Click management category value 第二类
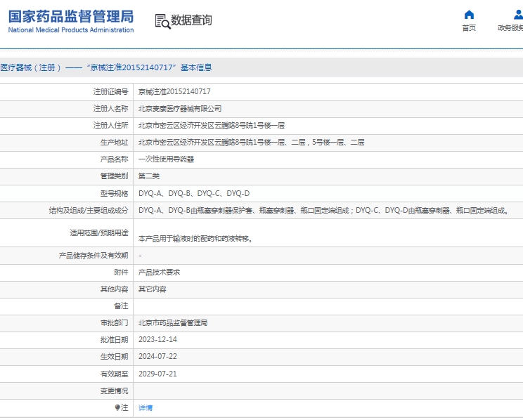523x420 pixels. tap(149, 176)
